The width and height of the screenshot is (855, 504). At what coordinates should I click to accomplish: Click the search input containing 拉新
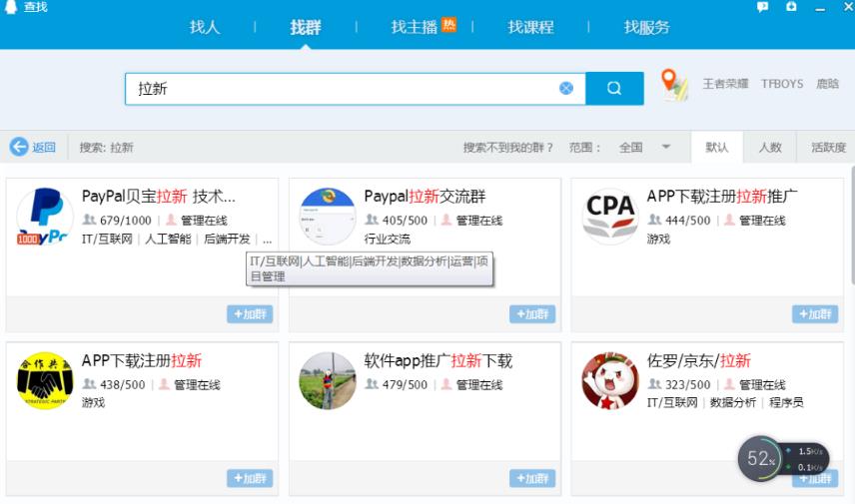click(x=340, y=88)
